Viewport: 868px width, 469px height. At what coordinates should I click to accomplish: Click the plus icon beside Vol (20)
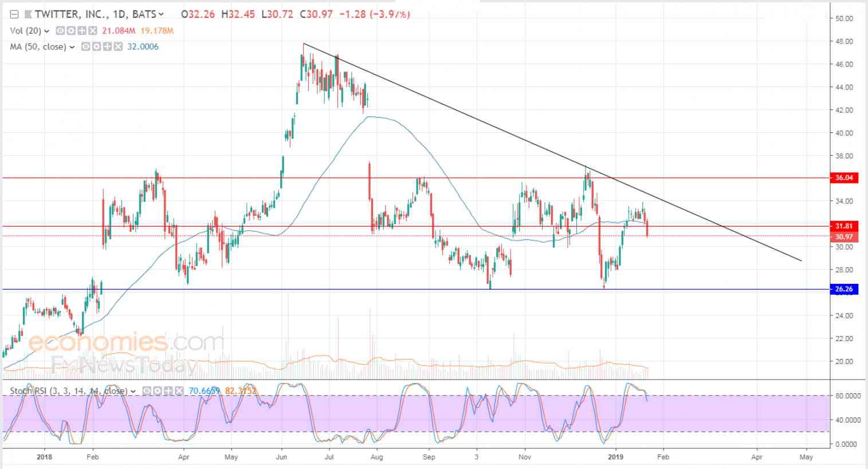(81, 31)
